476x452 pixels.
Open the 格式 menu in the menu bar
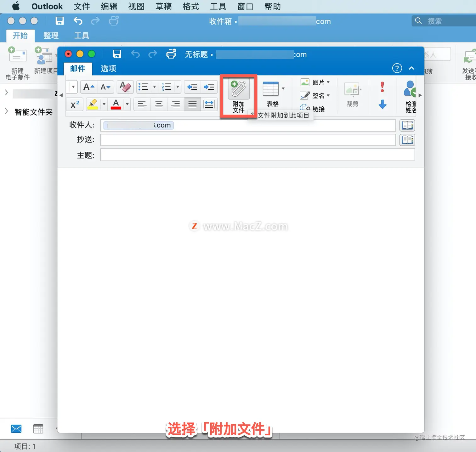[191, 6]
